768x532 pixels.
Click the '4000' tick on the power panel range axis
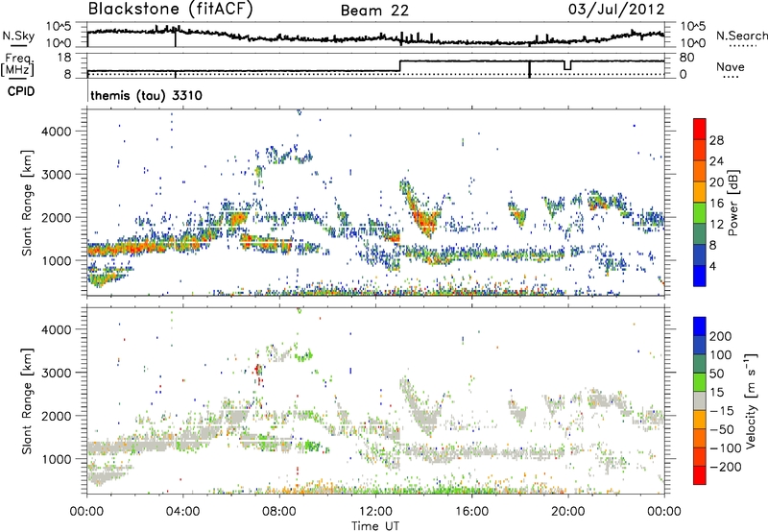pos(57,132)
